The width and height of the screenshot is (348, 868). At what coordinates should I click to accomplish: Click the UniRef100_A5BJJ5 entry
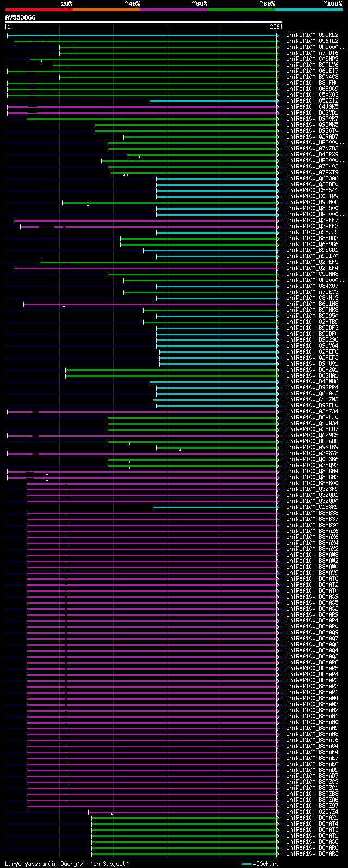click(312, 232)
